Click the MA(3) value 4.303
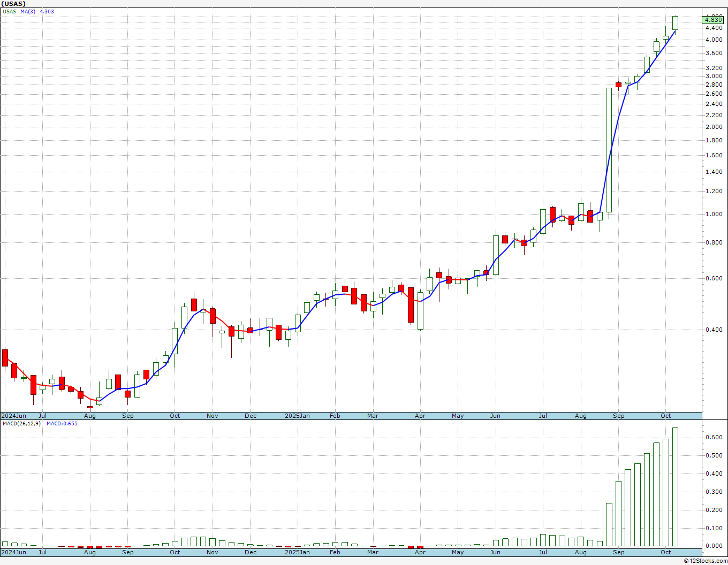Viewport: 728px width, 565px height. (x=47, y=11)
